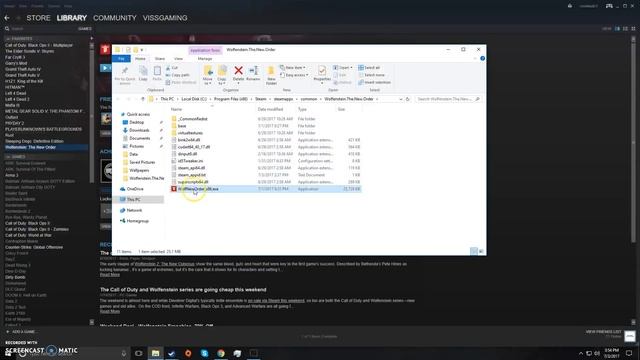Click the Explorer help question mark icon

click(482, 58)
